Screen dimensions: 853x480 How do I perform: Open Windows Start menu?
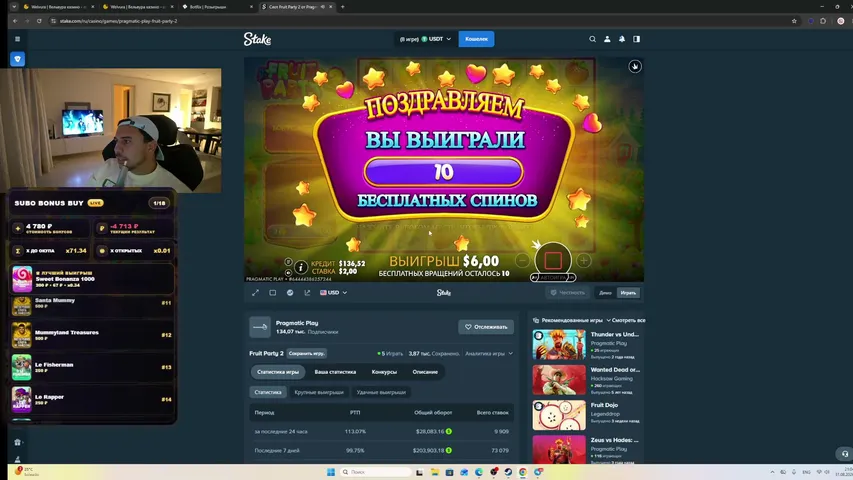click(x=331, y=472)
